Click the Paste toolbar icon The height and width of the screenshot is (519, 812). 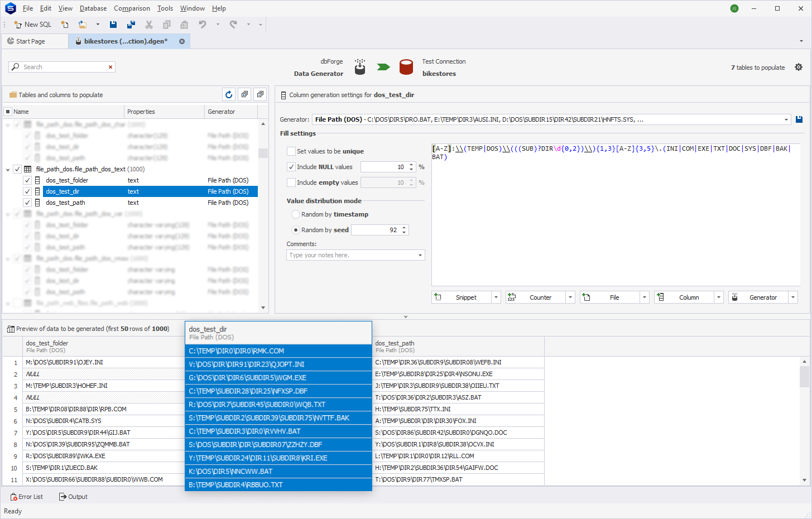(x=184, y=25)
